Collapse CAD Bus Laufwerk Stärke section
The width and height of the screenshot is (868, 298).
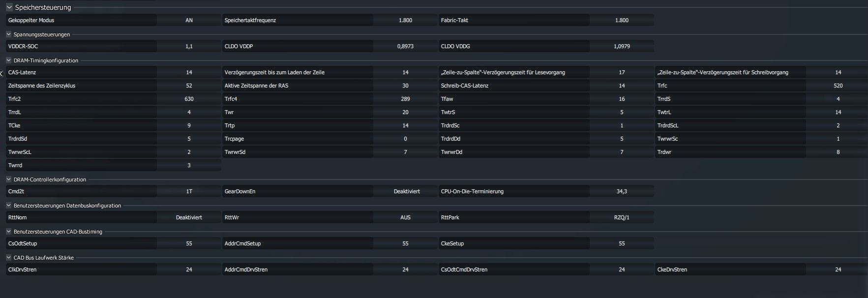(x=8, y=258)
